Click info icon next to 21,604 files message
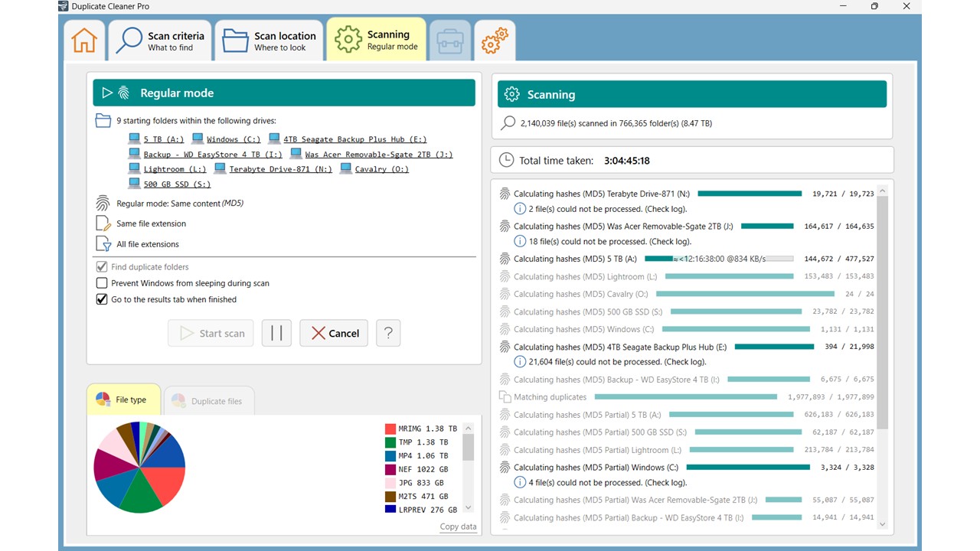The image size is (980, 551). coord(520,362)
